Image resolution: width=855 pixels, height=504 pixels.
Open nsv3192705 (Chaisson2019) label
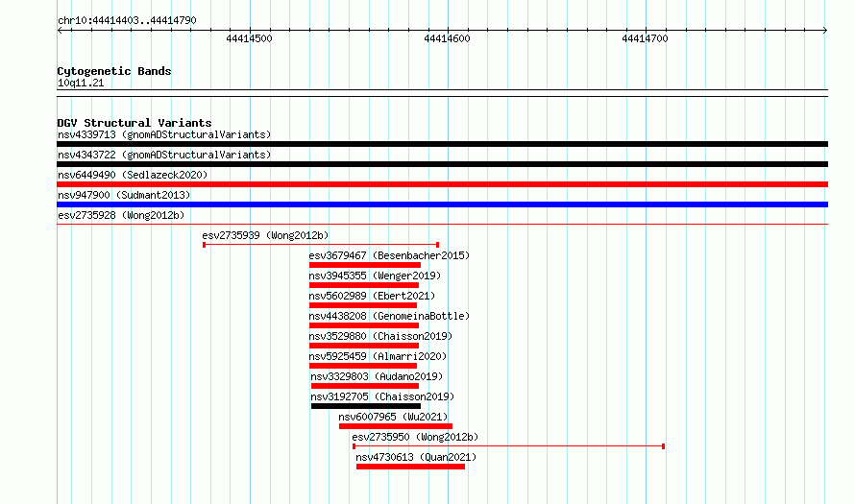point(382,396)
